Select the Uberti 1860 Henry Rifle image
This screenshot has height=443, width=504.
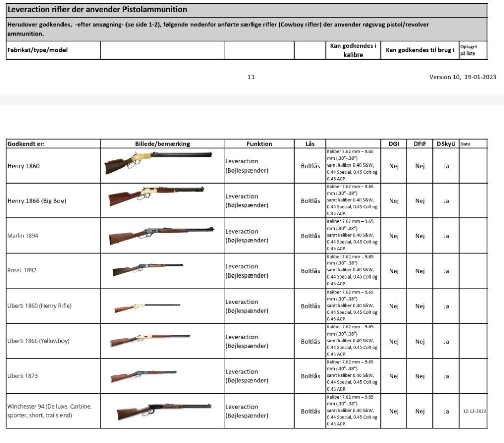pos(148,308)
